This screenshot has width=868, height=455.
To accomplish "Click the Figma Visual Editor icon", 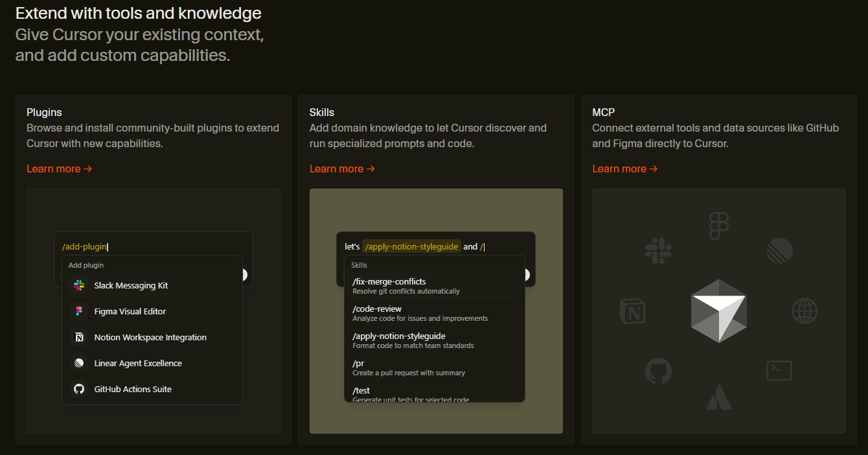I will click(x=78, y=311).
